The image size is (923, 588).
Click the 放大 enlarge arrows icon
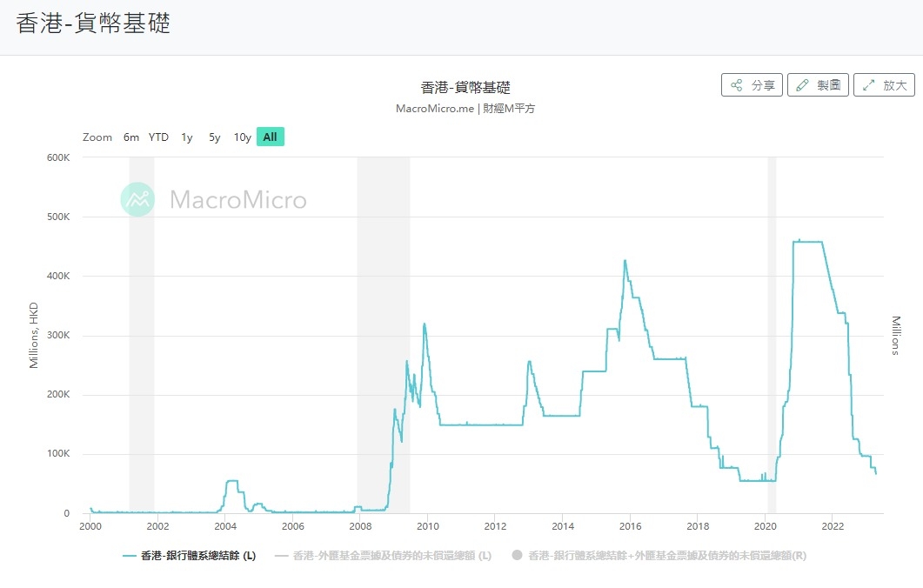pos(883,84)
